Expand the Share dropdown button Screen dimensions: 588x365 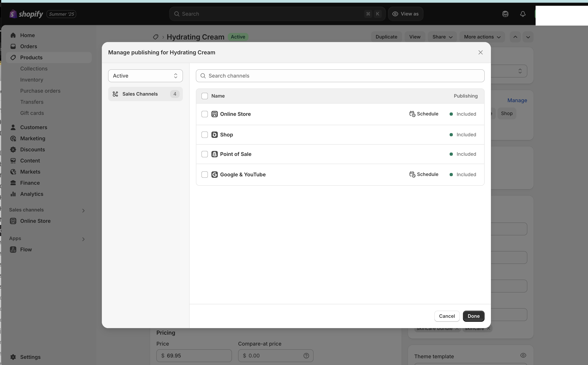click(x=442, y=37)
